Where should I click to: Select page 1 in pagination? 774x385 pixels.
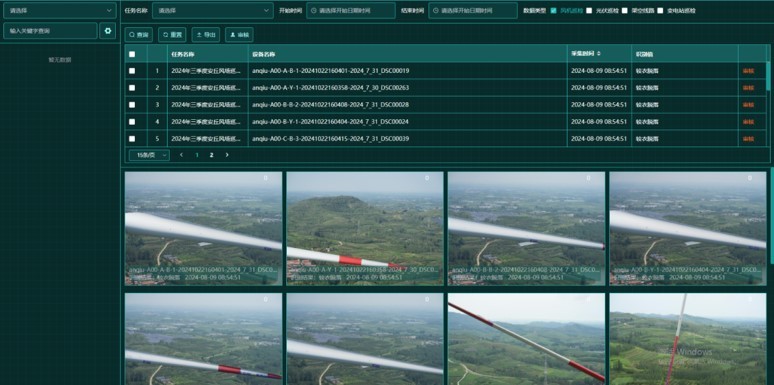197,155
